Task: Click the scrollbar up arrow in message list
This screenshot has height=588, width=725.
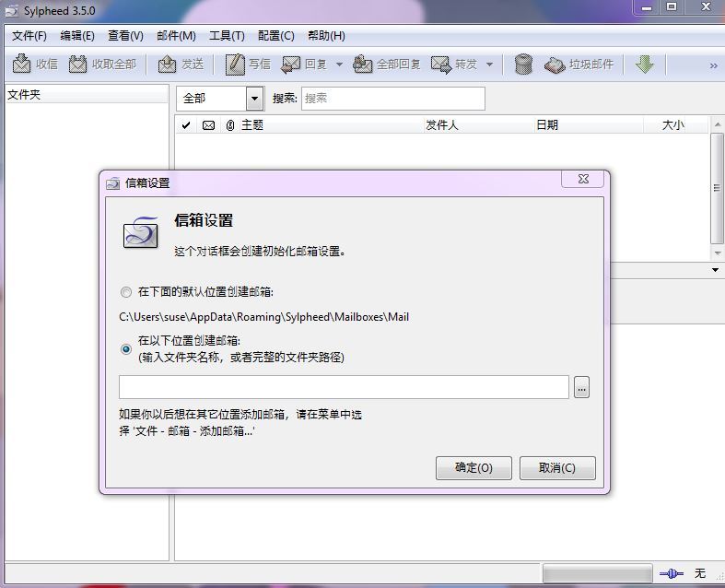Action: click(717, 124)
